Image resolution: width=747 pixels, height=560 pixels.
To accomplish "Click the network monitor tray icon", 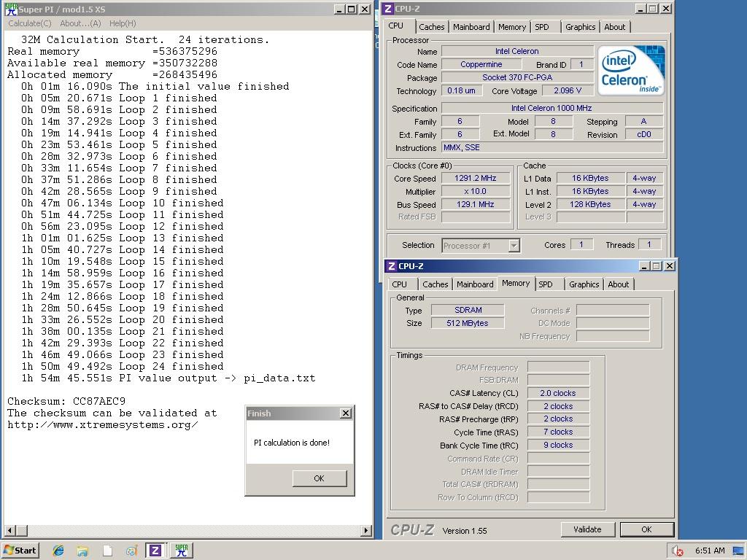I will pos(738,551).
